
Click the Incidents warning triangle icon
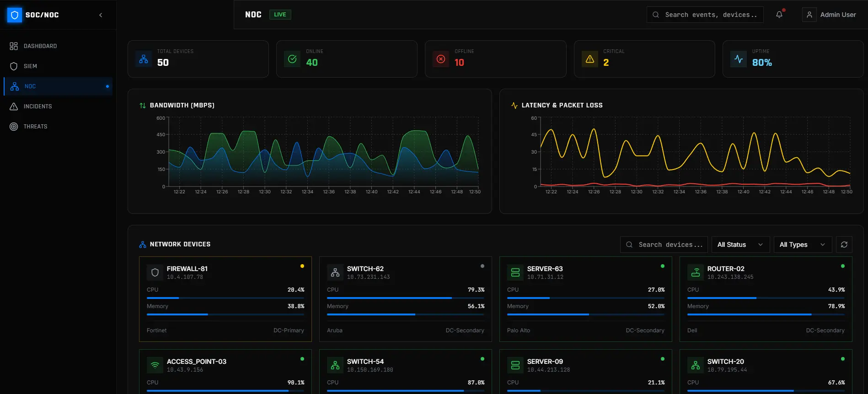pos(14,106)
